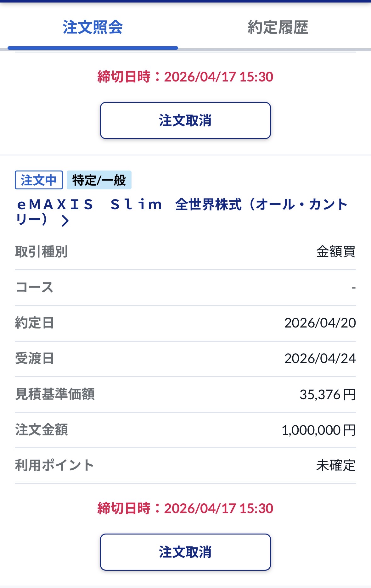The width and height of the screenshot is (371, 588).
Task: Click chevron arrow after the fund name
Action: click(x=65, y=221)
